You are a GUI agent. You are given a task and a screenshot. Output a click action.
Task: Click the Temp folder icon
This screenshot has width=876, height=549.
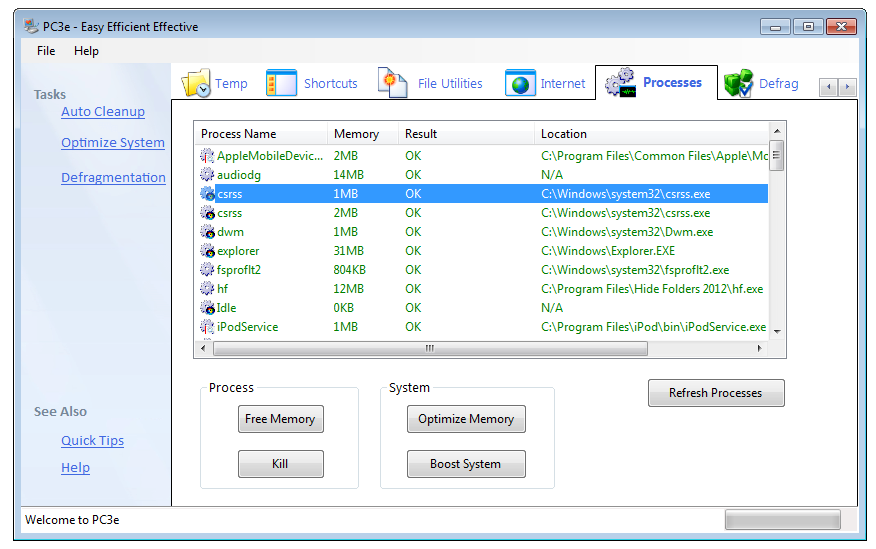[196, 83]
